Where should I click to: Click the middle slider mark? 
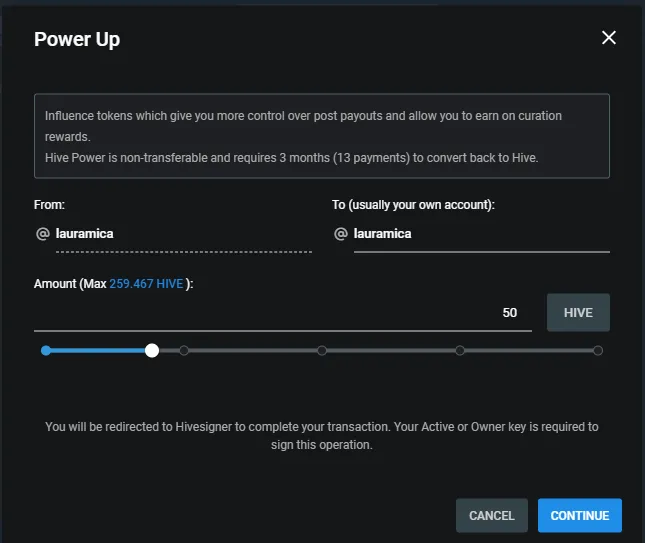click(322, 350)
